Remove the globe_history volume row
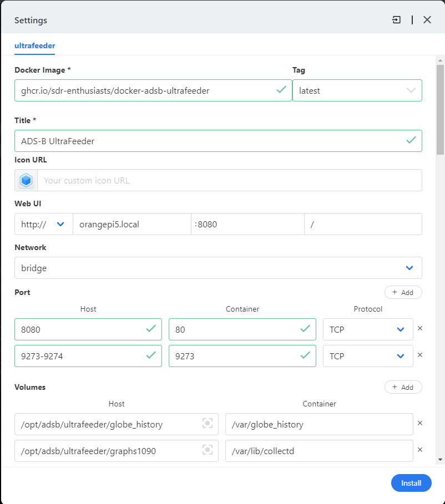This screenshot has height=504, width=445. 420,423
